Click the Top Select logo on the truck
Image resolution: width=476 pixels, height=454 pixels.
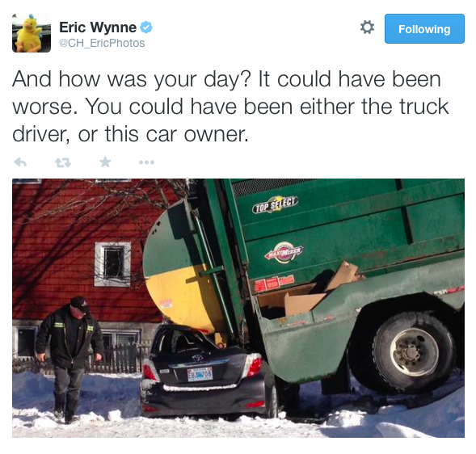coord(275,205)
